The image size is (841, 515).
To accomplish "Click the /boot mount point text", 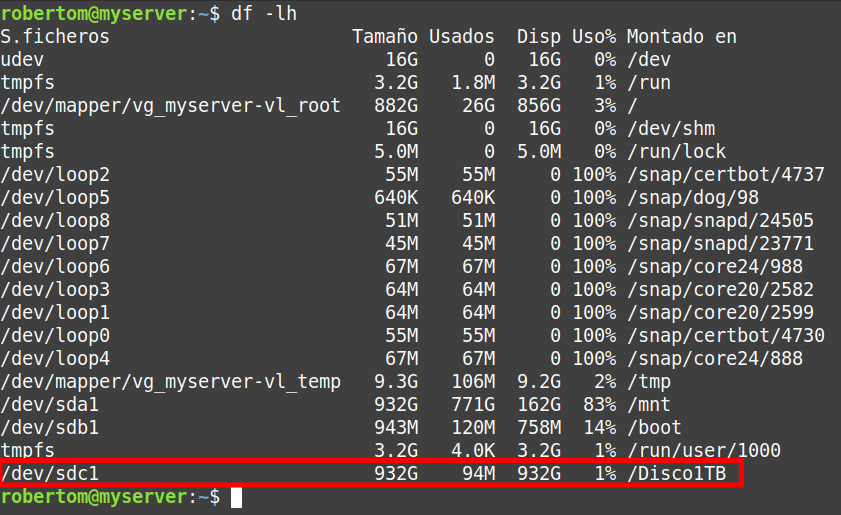I will (654, 427).
